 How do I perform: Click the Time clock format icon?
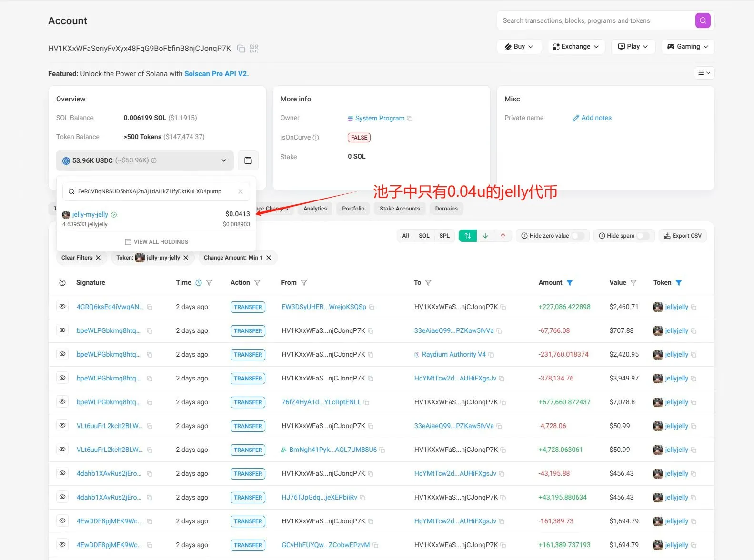pyautogui.click(x=199, y=283)
